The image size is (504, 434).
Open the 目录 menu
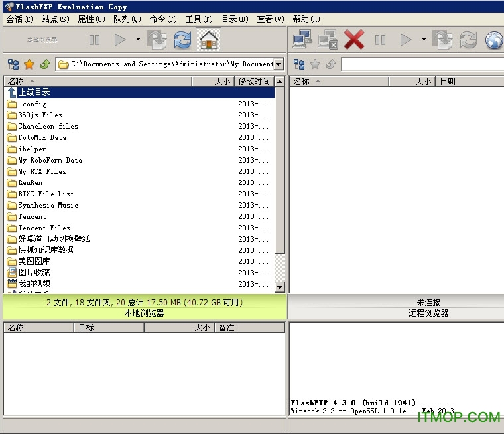click(x=235, y=19)
